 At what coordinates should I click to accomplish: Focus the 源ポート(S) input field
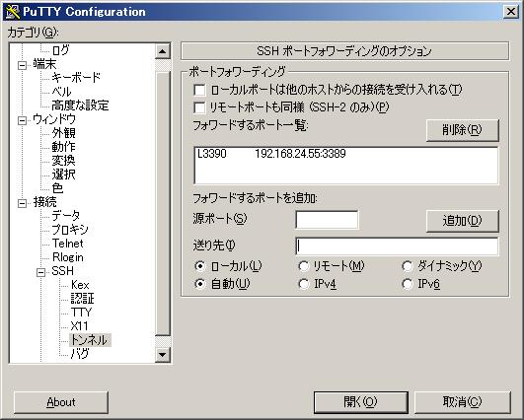(x=327, y=220)
